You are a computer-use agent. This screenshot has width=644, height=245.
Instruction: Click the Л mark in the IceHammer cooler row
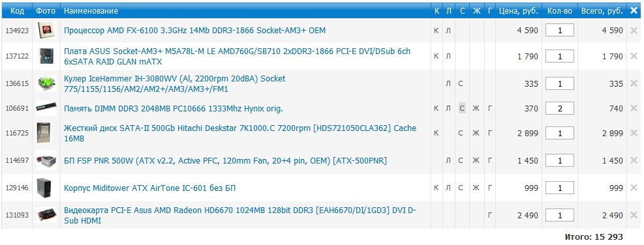[448, 83]
